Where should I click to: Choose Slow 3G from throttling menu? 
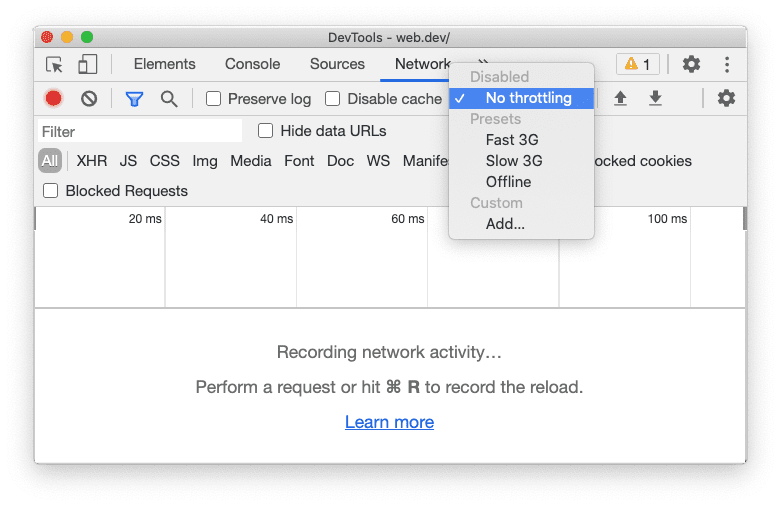click(x=514, y=161)
